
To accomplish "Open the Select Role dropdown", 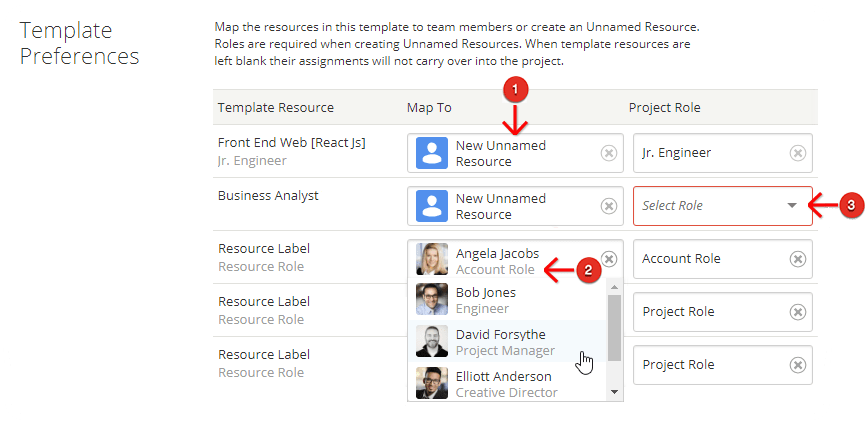I will [723, 206].
